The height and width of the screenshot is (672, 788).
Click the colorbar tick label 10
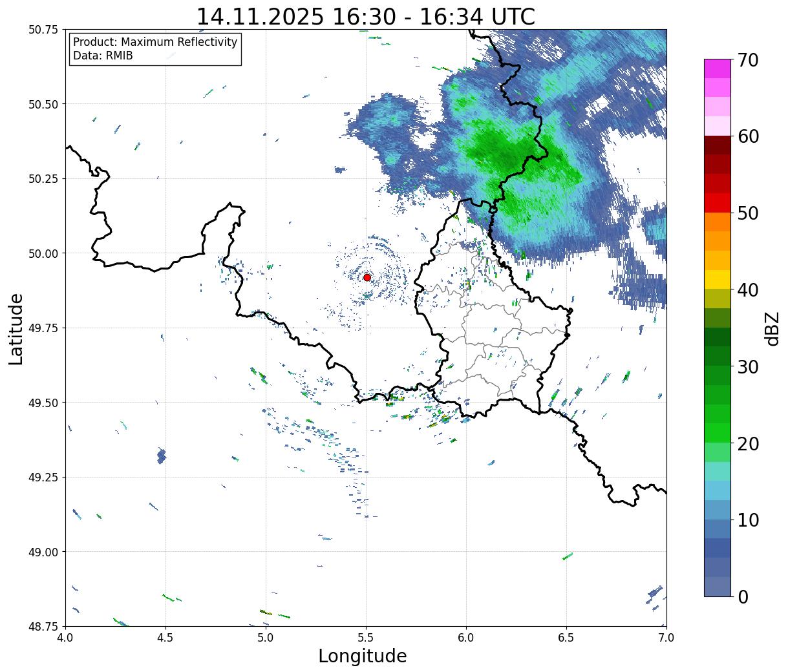pyautogui.click(x=748, y=520)
